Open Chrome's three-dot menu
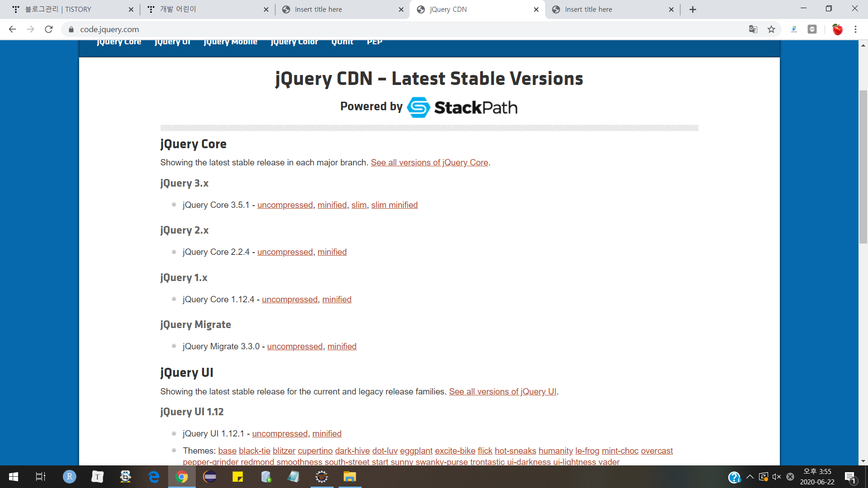Screen dimensions: 868x488 tap(855, 29)
